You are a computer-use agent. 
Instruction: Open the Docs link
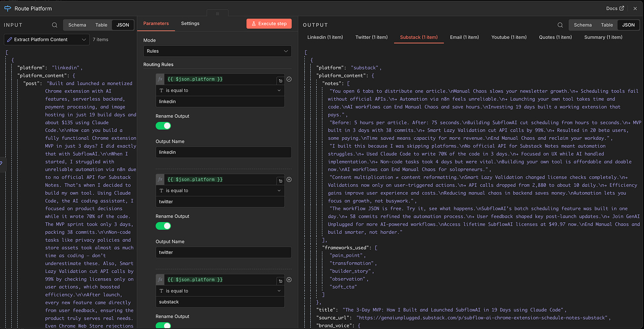[x=615, y=8]
